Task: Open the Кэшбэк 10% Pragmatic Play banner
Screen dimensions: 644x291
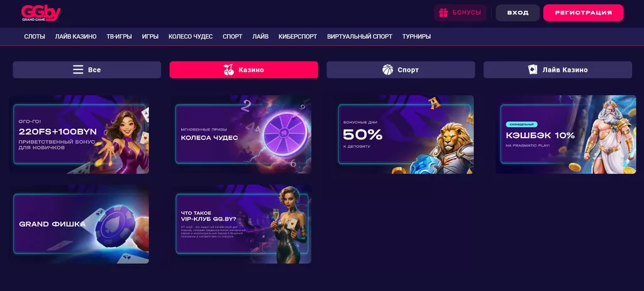Action: click(566, 135)
